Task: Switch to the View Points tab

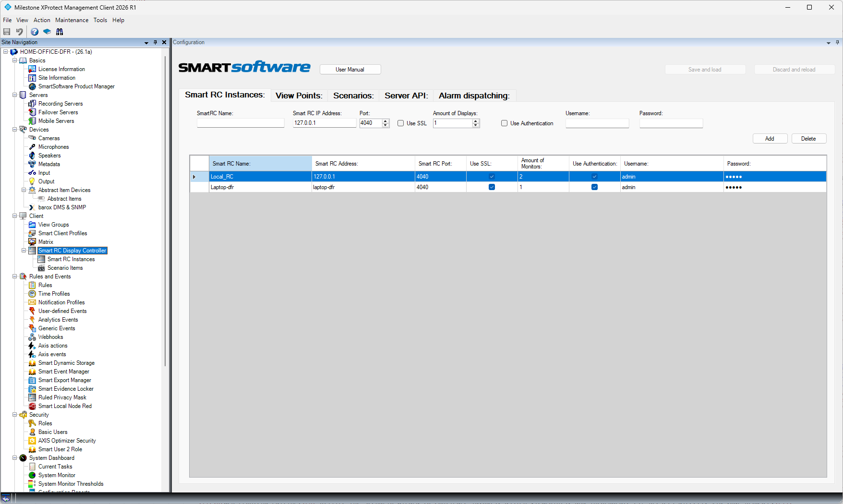Action: [299, 96]
